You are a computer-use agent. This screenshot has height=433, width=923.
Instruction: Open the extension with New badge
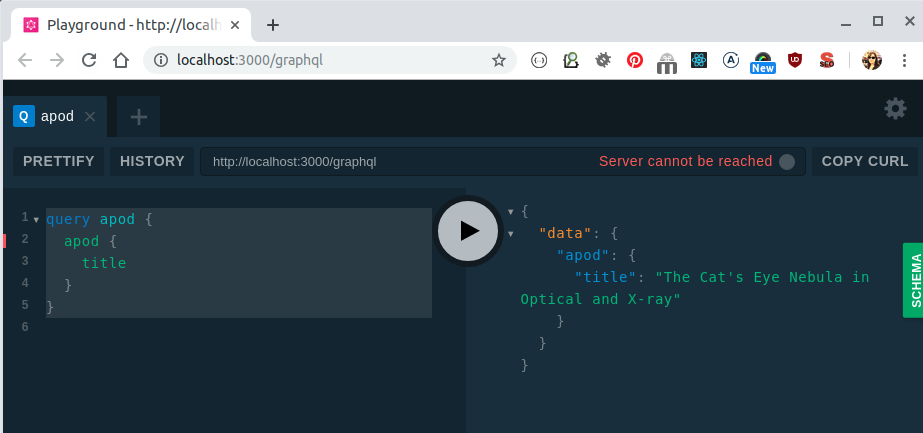(762, 62)
